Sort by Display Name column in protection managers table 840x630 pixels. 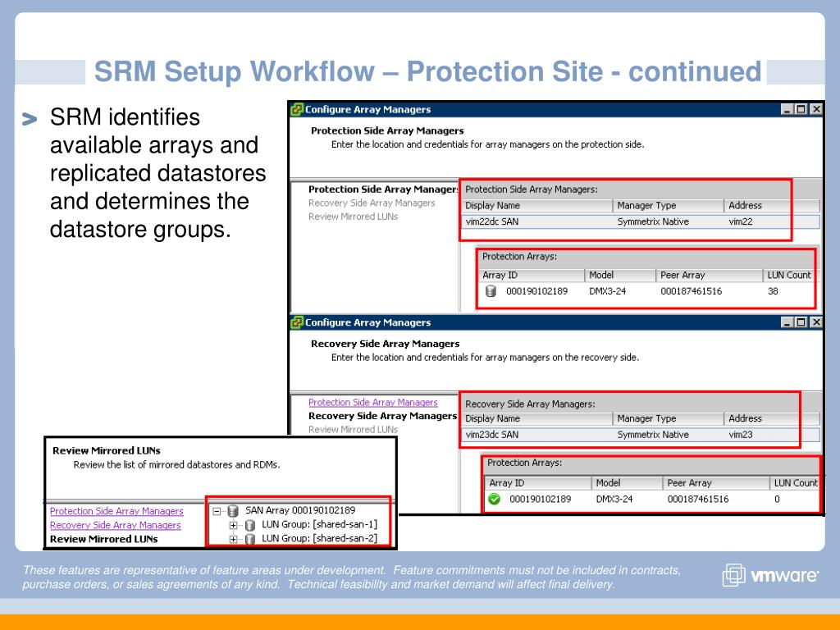click(536, 206)
